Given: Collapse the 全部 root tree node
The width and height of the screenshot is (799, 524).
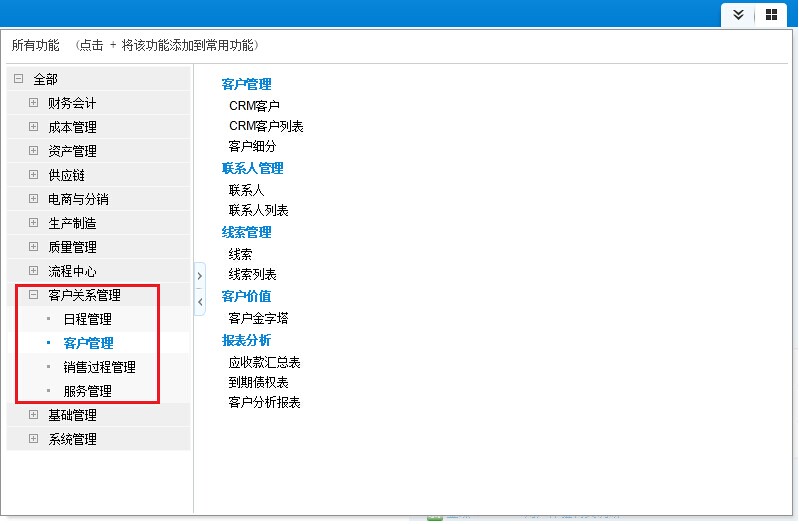Looking at the screenshot, I should 19,78.
